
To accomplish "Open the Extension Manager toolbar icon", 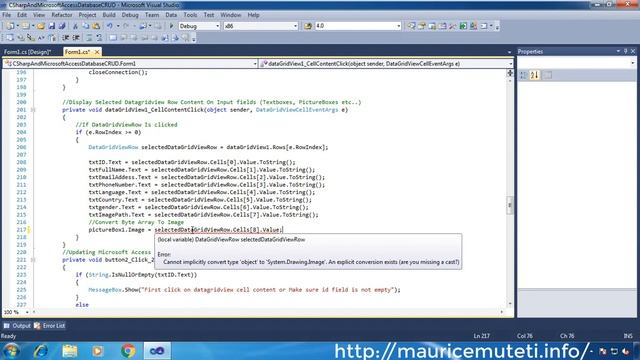I will (473, 26).
